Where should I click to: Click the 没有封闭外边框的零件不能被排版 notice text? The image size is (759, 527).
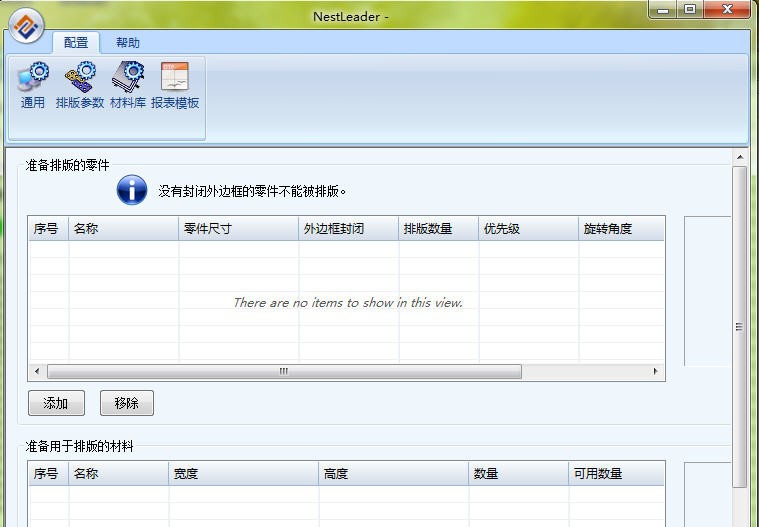tap(252, 191)
